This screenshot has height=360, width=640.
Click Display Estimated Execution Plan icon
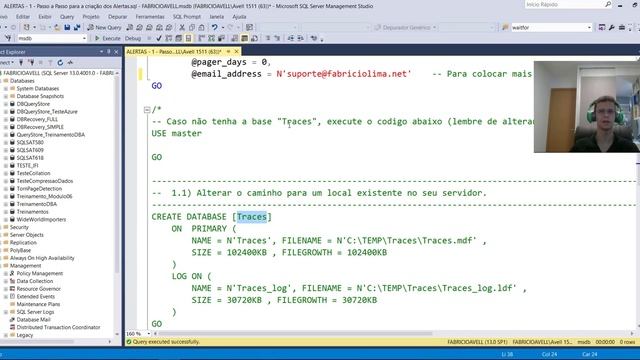(169, 38)
